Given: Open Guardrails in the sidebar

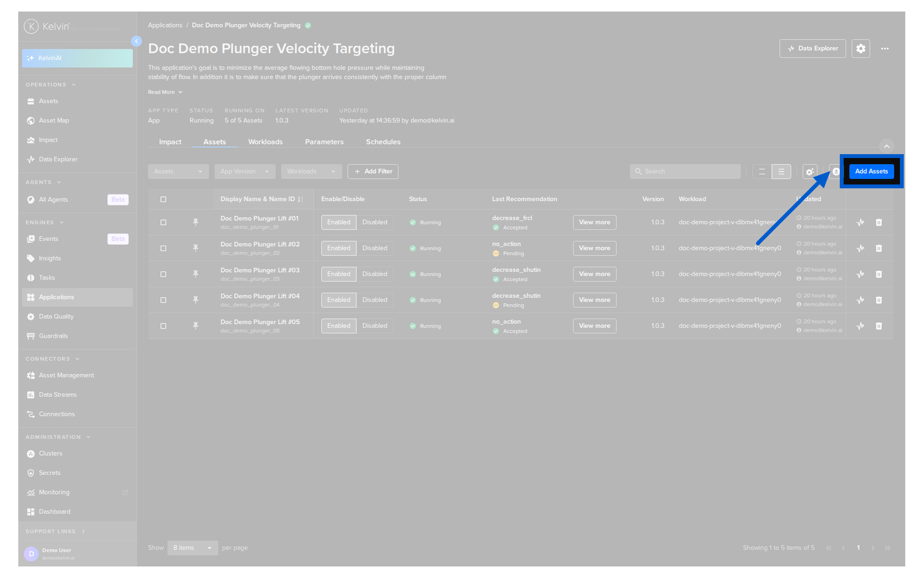Looking at the screenshot, I should 77,336.
